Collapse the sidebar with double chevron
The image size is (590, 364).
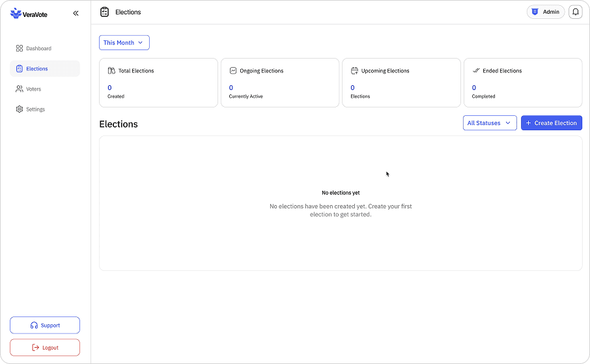76,13
